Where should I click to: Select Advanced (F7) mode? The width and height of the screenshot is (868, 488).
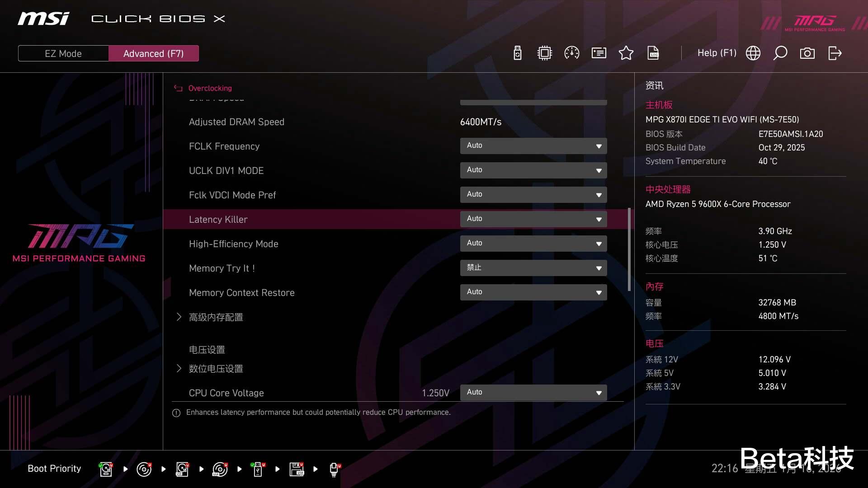(153, 53)
